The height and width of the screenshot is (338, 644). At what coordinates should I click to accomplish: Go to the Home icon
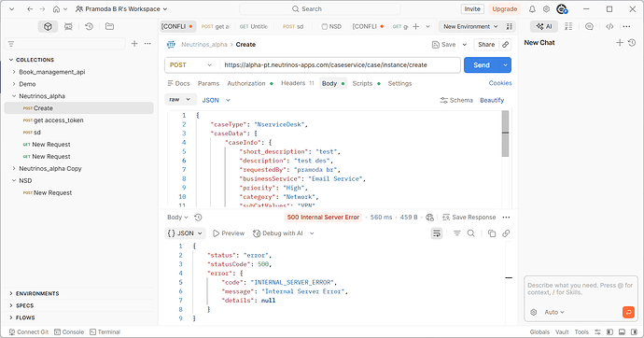[56, 9]
